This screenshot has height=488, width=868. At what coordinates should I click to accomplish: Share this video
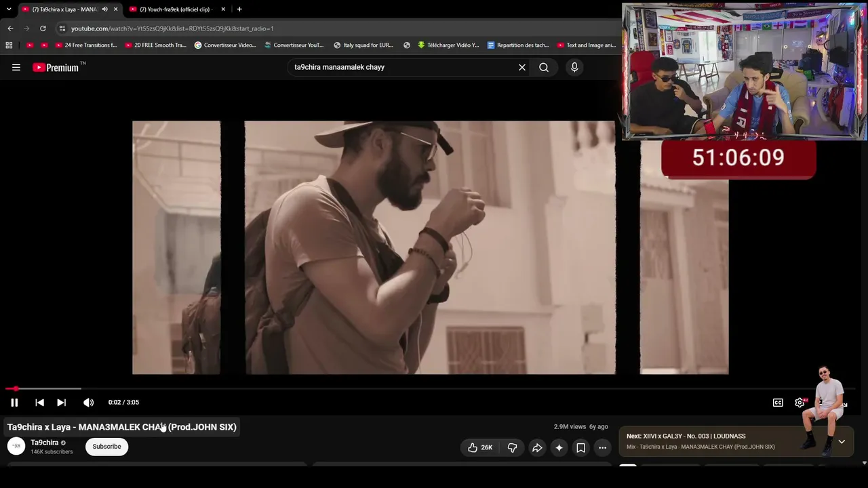[536, 447]
